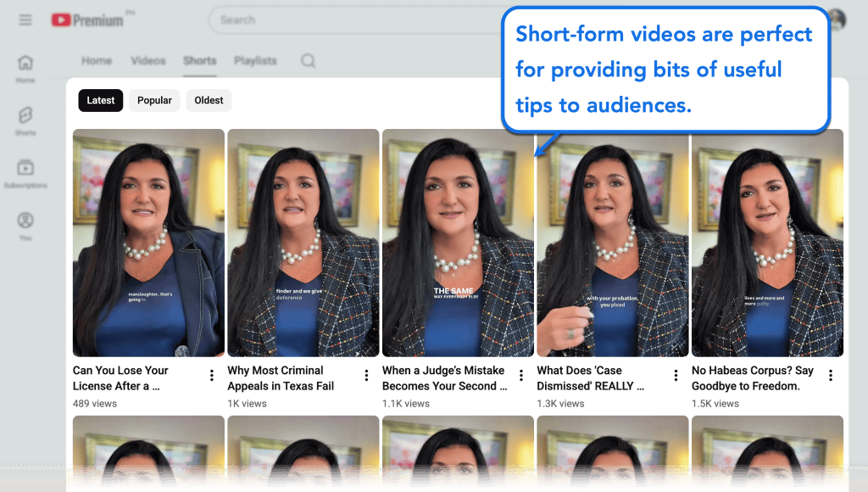Open the account avatar menu
This screenshot has width=868, height=492.
click(x=837, y=20)
